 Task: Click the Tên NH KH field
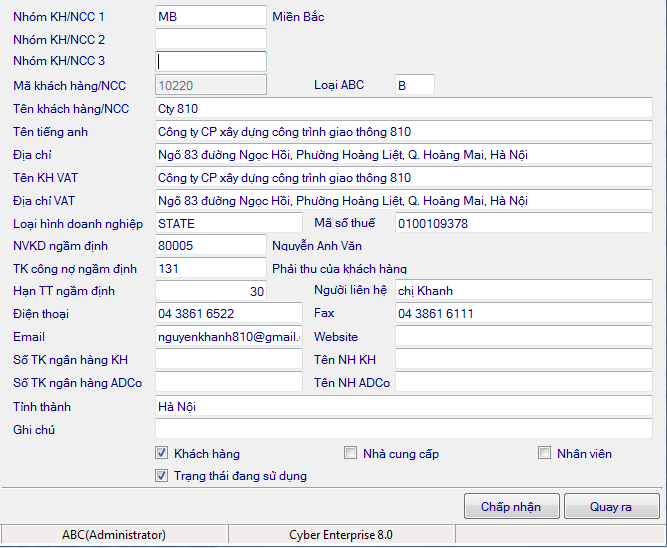pyautogui.click(x=523, y=359)
